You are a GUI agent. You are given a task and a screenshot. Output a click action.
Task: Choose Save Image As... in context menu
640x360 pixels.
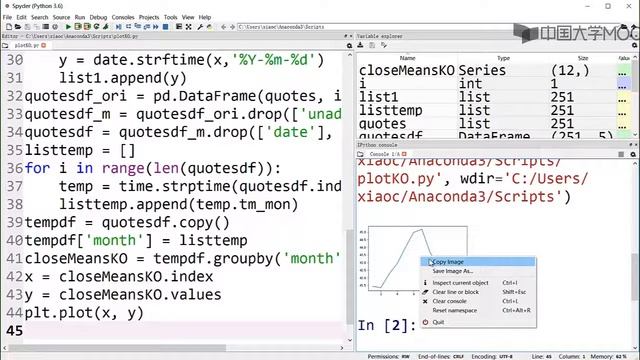(x=478, y=271)
